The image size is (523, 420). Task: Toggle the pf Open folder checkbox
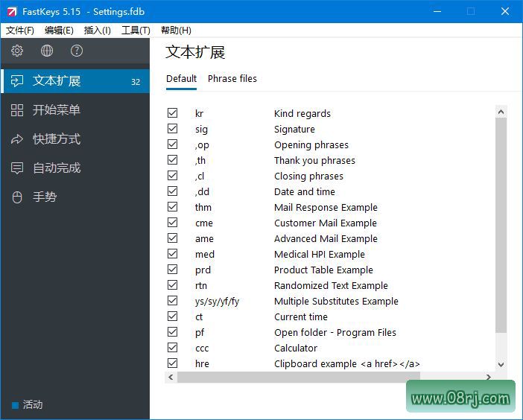pos(172,332)
